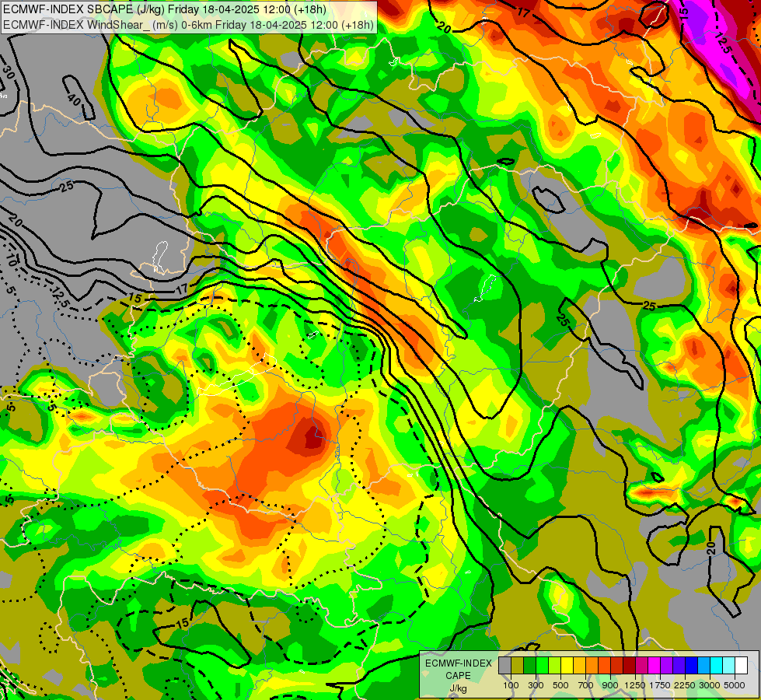Click the 300 value on the legend scale
Viewport: 761px width, 700px height.
click(536, 685)
